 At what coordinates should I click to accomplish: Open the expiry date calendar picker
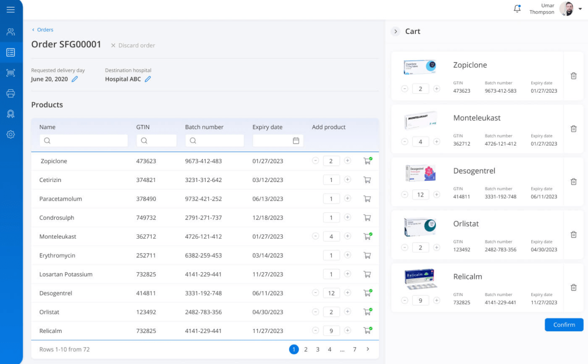pos(295,141)
